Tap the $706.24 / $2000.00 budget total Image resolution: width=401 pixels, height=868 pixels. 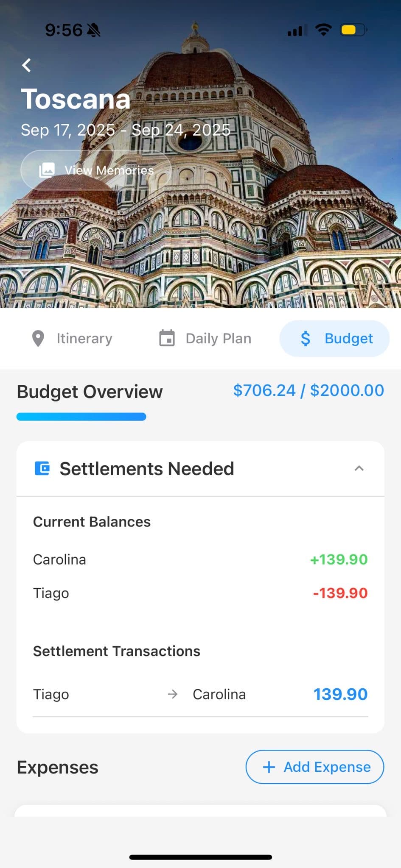click(308, 390)
